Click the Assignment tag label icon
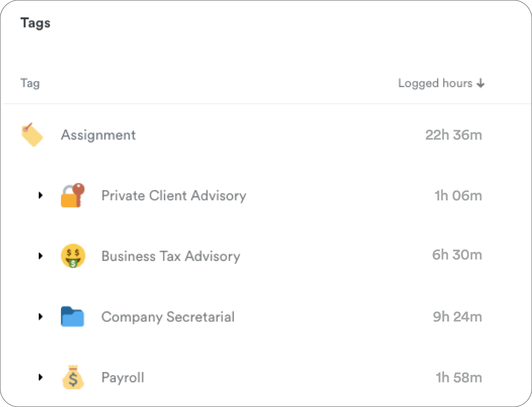This screenshot has width=532, height=407. tap(32, 135)
